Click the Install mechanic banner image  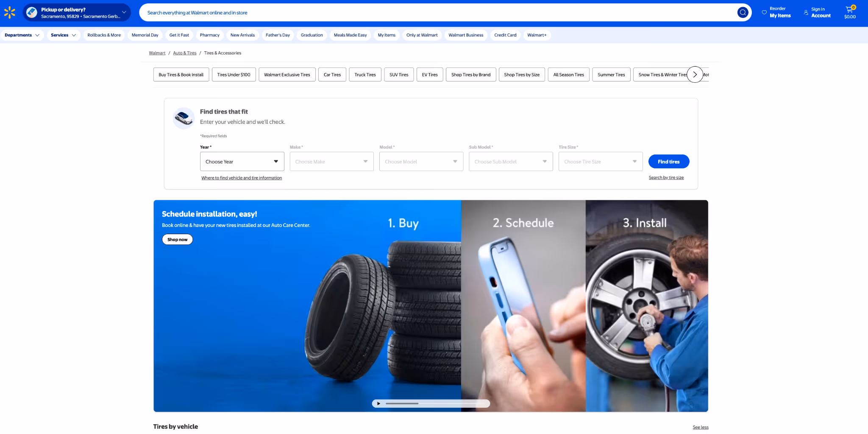647,305
